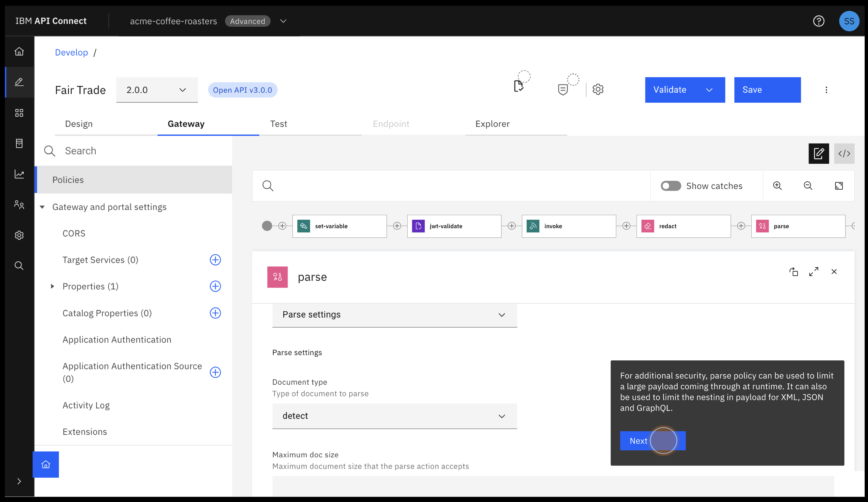Open the three-dot overflow menu
The image size is (868, 502).
pos(826,90)
